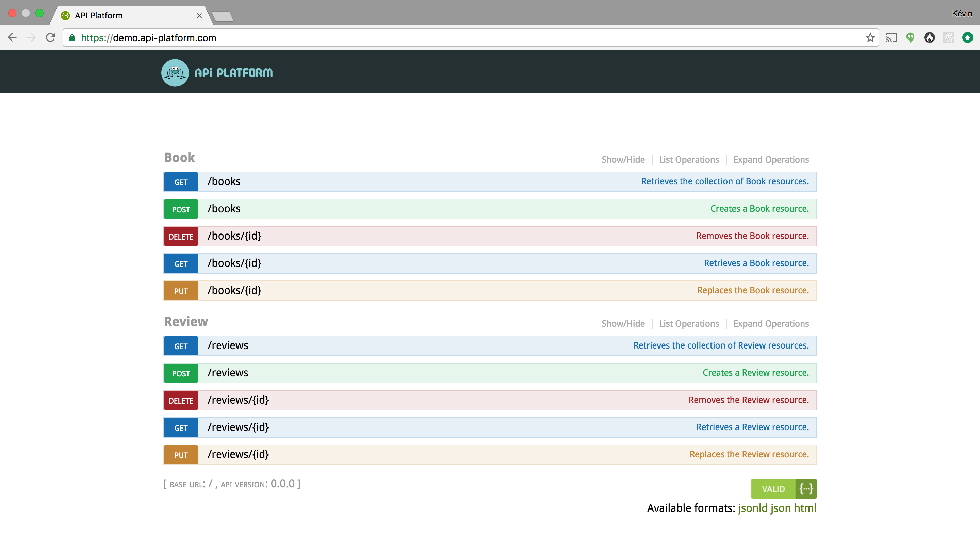Click the green up-arrow extension icon
Image resolution: width=980 pixels, height=533 pixels.
967,37
